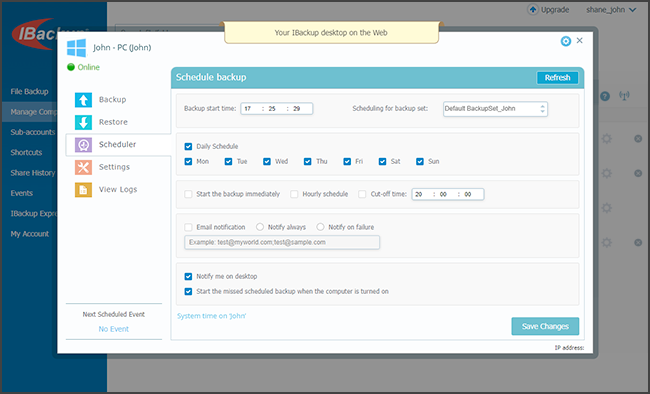Image resolution: width=650 pixels, height=394 pixels.
Task: Select the Notify on failure radio button
Action: 320,227
